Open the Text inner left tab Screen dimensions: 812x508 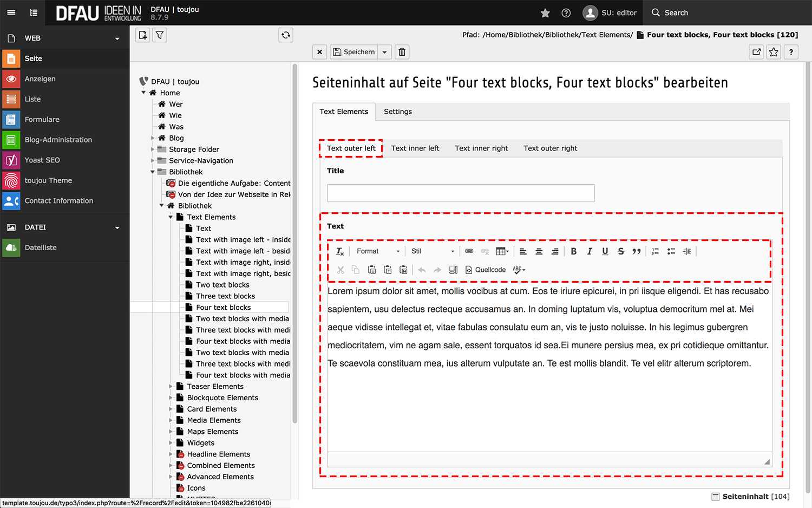tap(415, 148)
